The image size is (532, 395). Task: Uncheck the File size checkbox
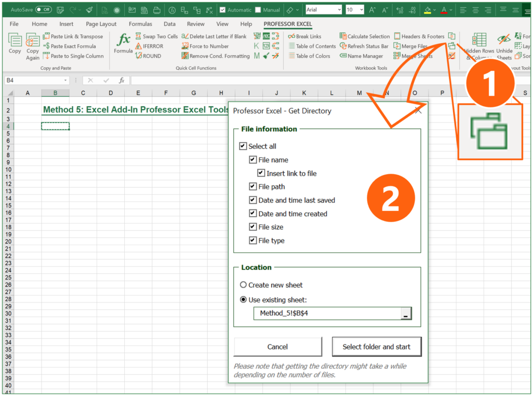pos(254,227)
